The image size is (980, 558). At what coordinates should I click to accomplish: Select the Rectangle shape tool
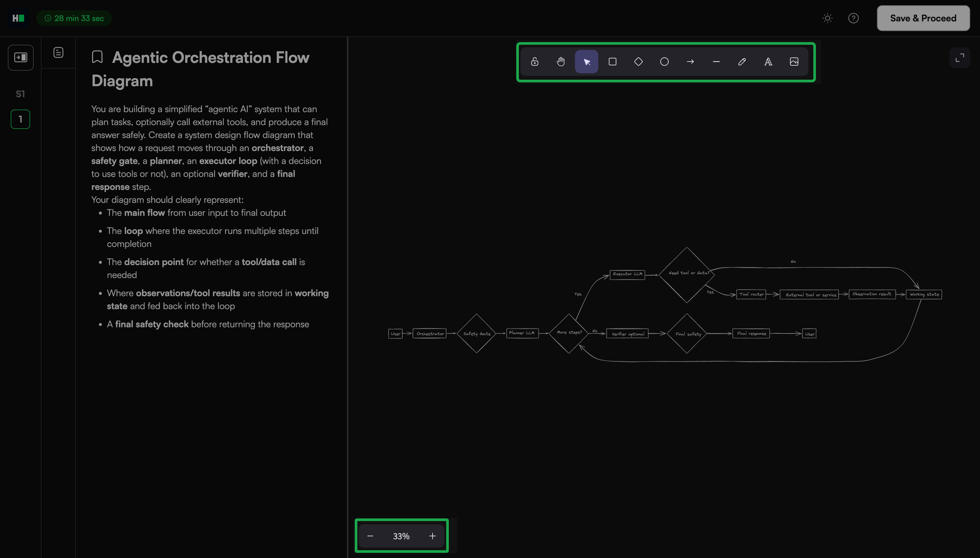pyautogui.click(x=612, y=62)
